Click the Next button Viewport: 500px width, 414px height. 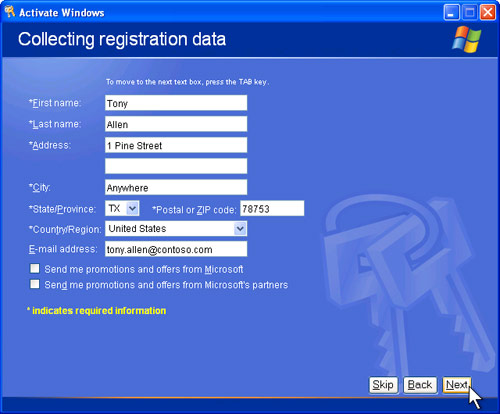pos(457,385)
